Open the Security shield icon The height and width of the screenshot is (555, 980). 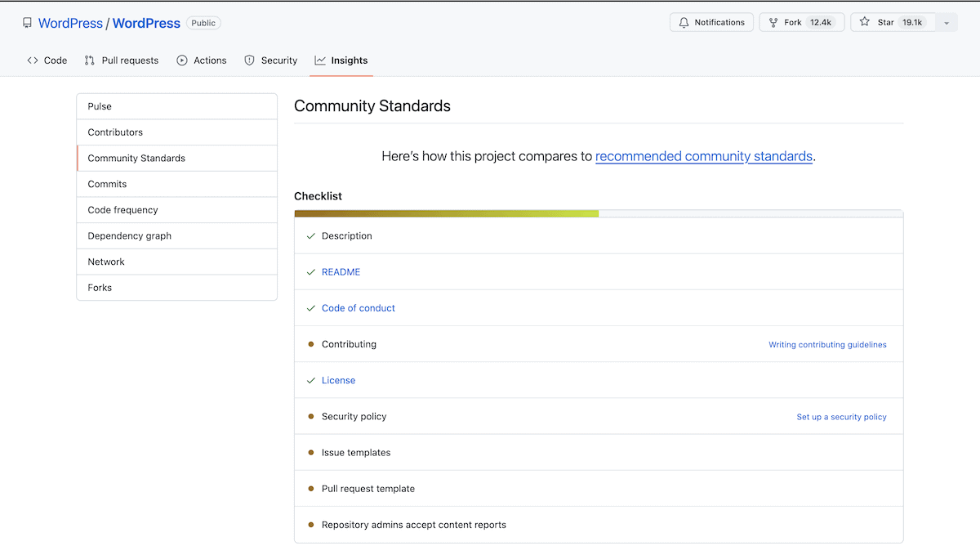pyautogui.click(x=248, y=60)
